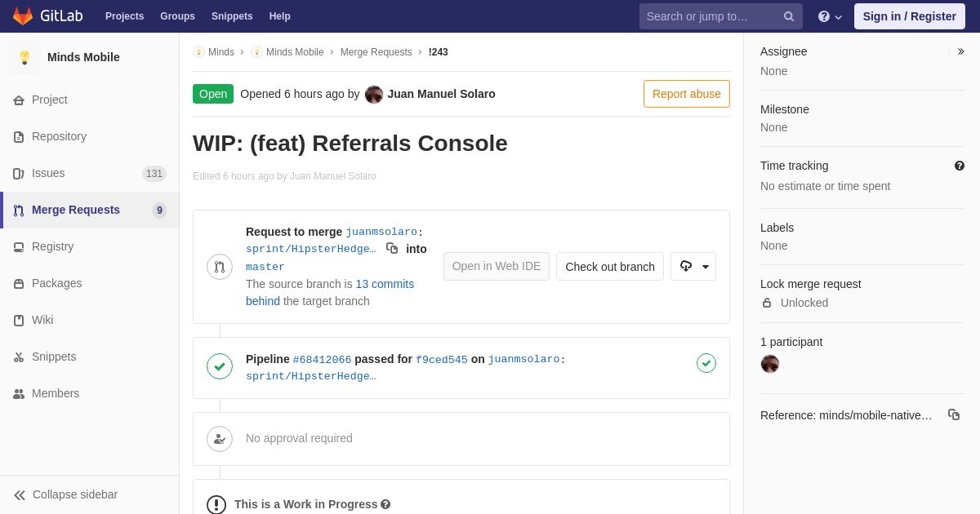Report abuse on this merge request

click(x=686, y=94)
